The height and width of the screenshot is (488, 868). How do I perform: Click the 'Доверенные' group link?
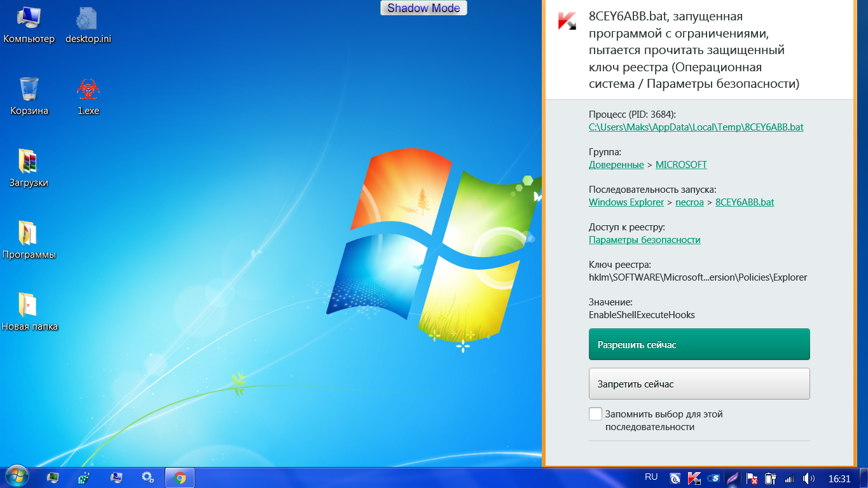coord(616,165)
